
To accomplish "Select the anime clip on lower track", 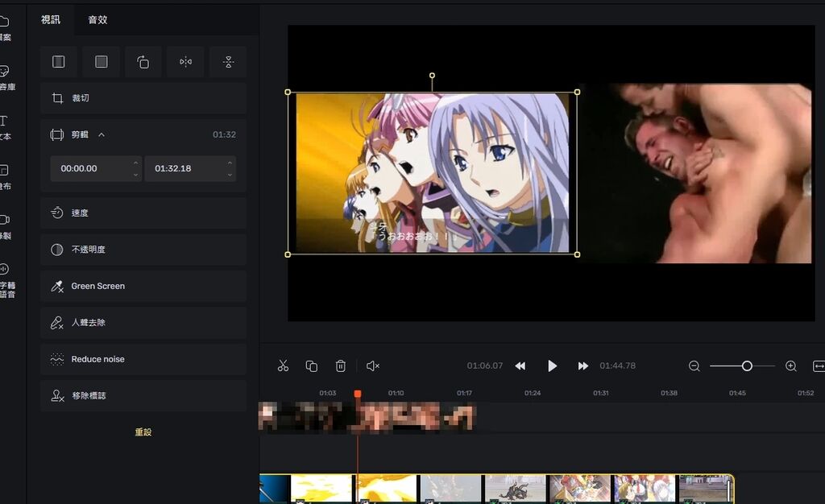I will coord(496,489).
